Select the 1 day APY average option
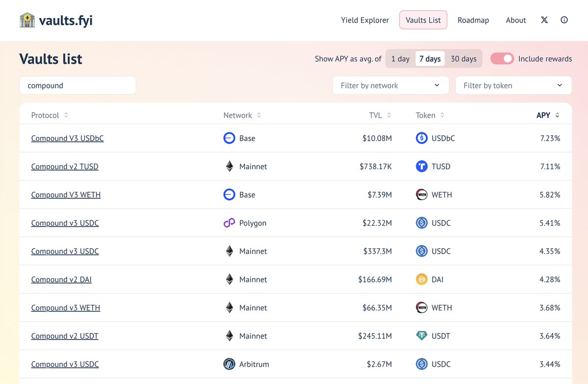This screenshot has height=384, width=588. pos(400,58)
